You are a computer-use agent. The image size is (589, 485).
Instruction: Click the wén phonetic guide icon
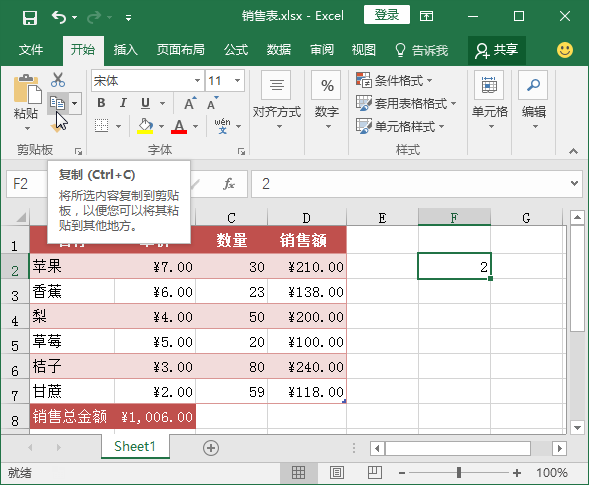pos(222,126)
